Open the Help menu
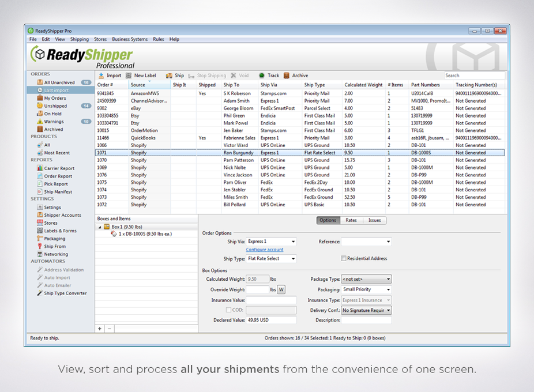The image size is (534, 392). pos(174,39)
